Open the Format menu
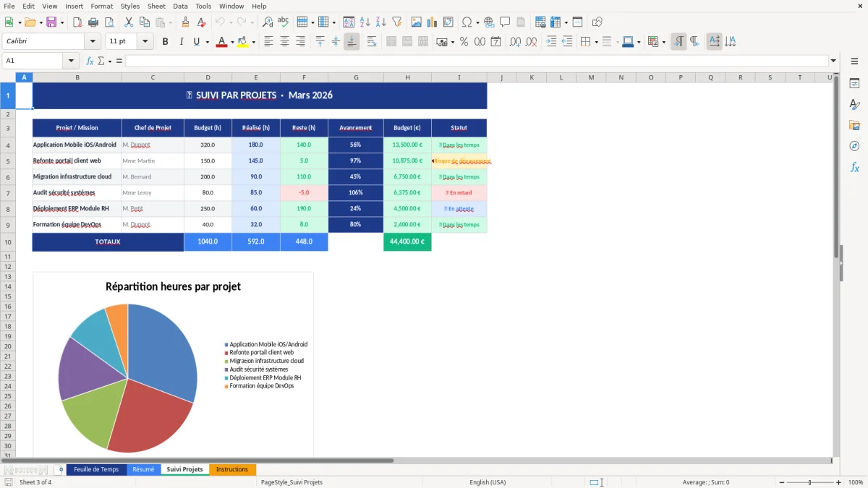The width and height of the screenshot is (868, 488). point(101,6)
